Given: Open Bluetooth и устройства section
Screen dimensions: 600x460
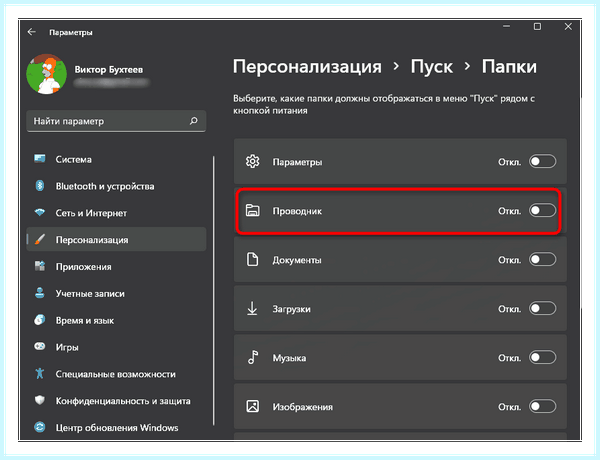Looking at the screenshot, I should [116, 186].
